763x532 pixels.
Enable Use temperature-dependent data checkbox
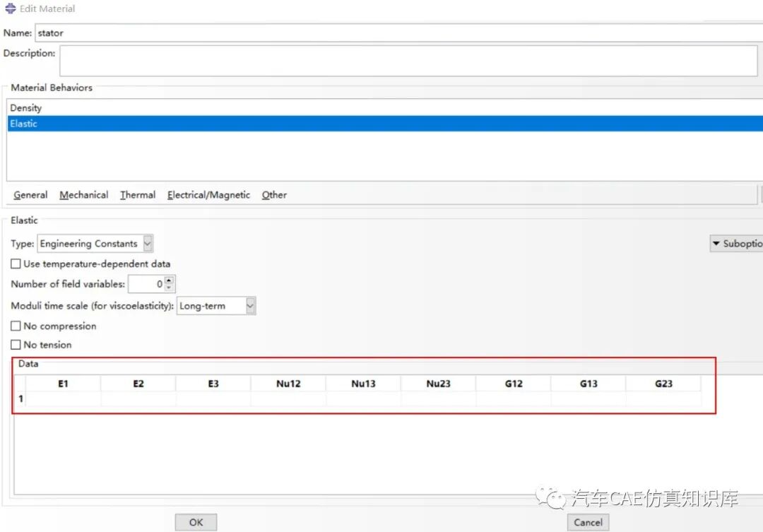click(16, 264)
